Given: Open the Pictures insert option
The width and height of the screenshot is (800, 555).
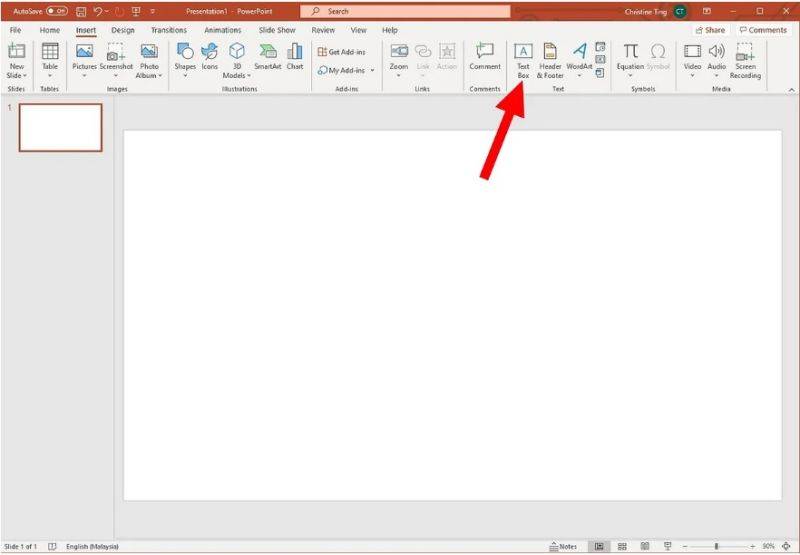Looking at the screenshot, I should click(x=84, y=58).
